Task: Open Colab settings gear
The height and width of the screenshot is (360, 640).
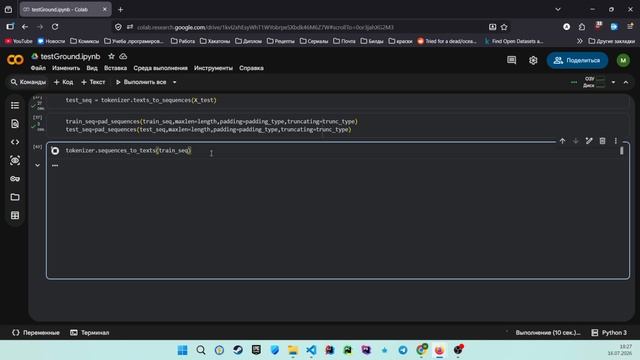Action: pyautogui.click(x=533, y=60)
